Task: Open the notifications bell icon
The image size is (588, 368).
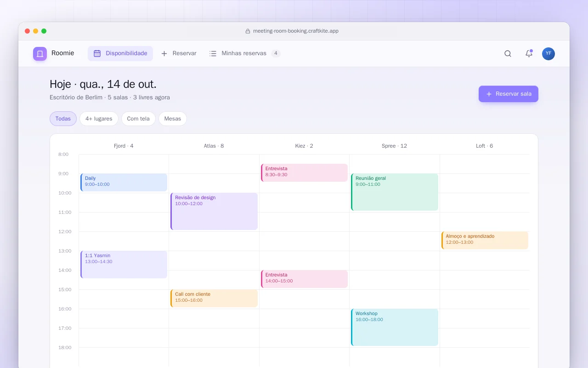Action: click(x=529, y=54)
